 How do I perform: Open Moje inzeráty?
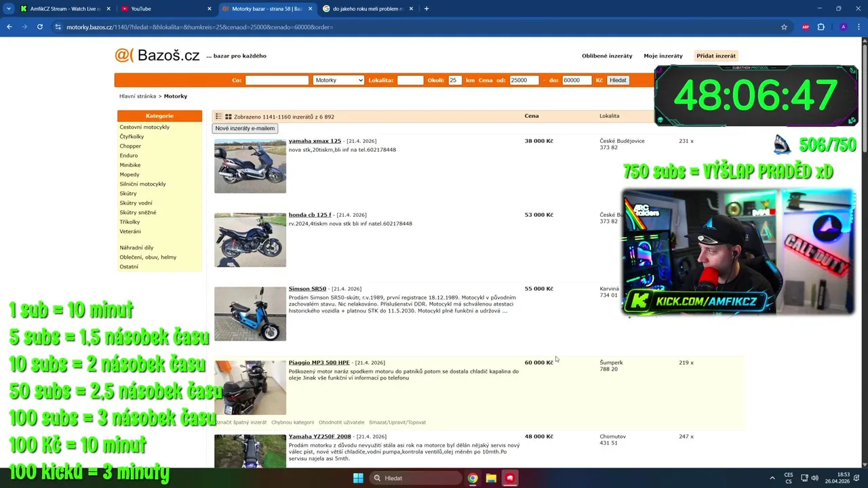663,56
